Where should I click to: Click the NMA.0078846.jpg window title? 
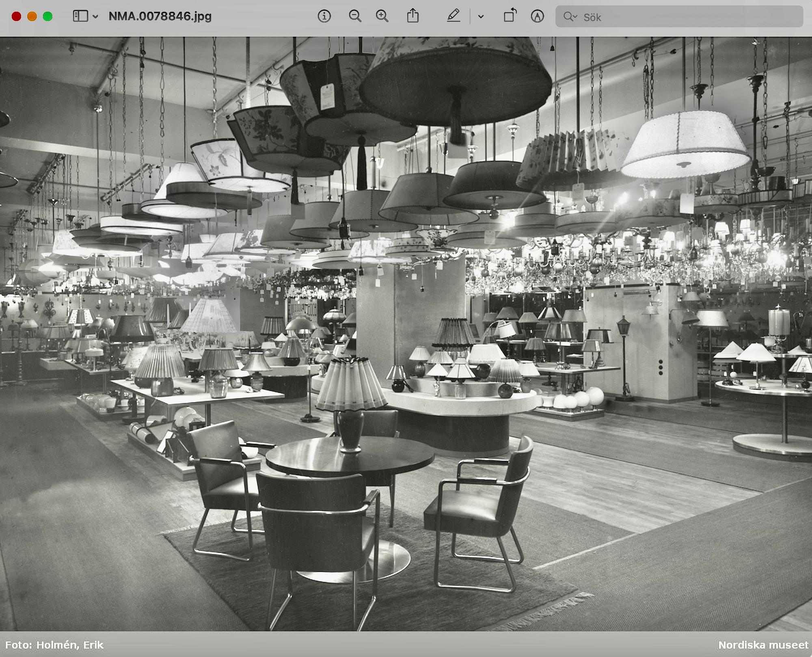[160, 16]
